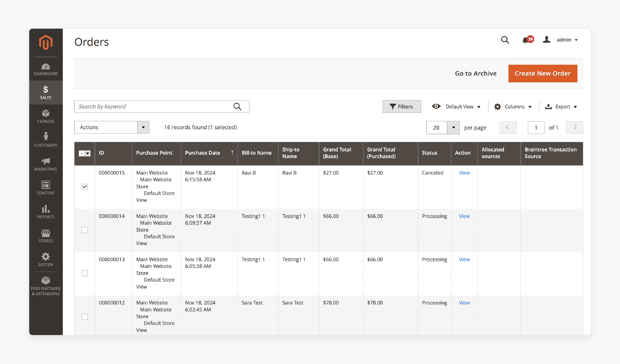Sort by Bill-to Name column header
Image resolution: width=620 pixels, height=364 pixels.
258,153
